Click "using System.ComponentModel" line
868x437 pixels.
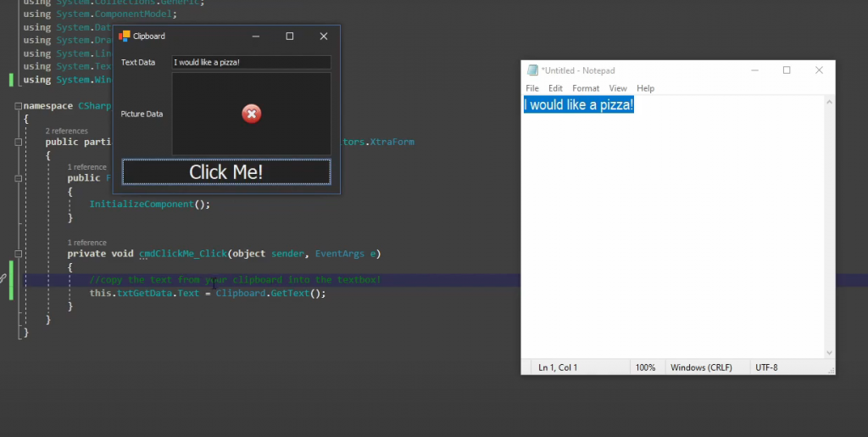(100, 14)
